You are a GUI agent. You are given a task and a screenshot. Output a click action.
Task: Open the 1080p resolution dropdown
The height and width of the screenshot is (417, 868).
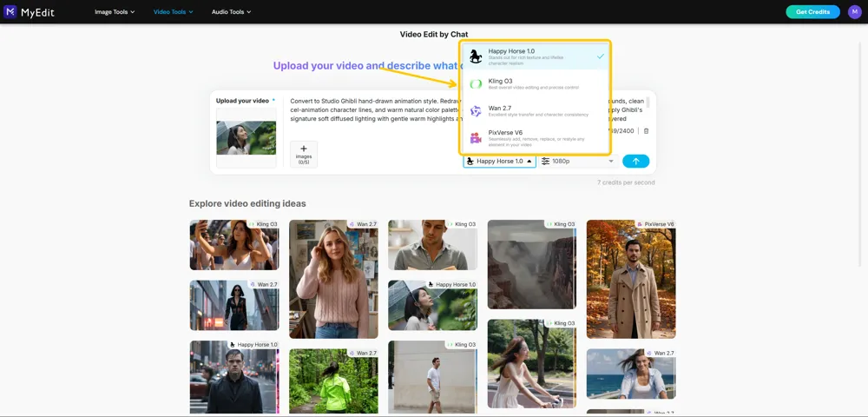pos(578,161)
